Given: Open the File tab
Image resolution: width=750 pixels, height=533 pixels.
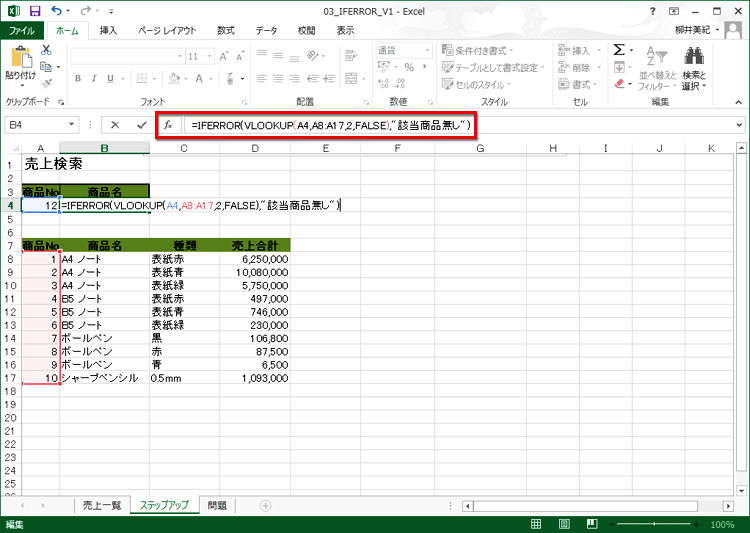Looking at the screenshot, I should click(22, 31).
